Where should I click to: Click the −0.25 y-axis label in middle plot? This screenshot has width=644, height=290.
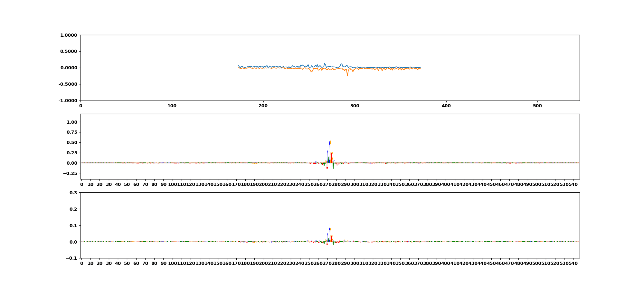coord(71,174)
